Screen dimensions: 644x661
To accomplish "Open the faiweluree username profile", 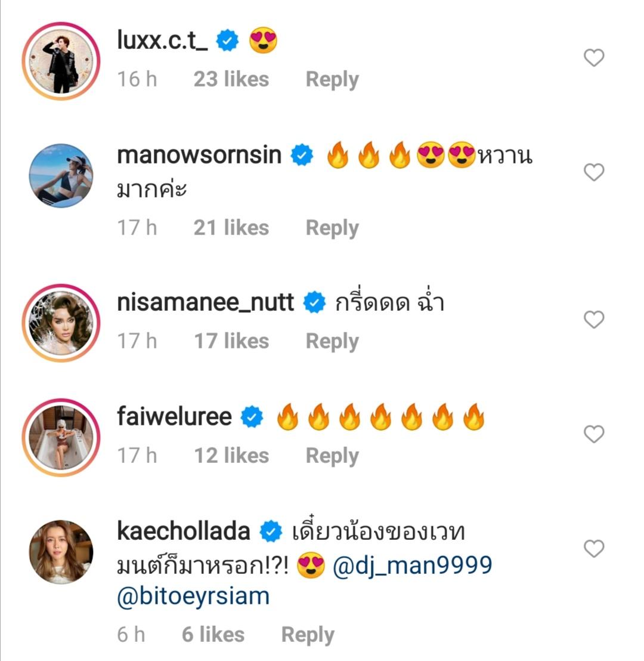I will [174, 416].
